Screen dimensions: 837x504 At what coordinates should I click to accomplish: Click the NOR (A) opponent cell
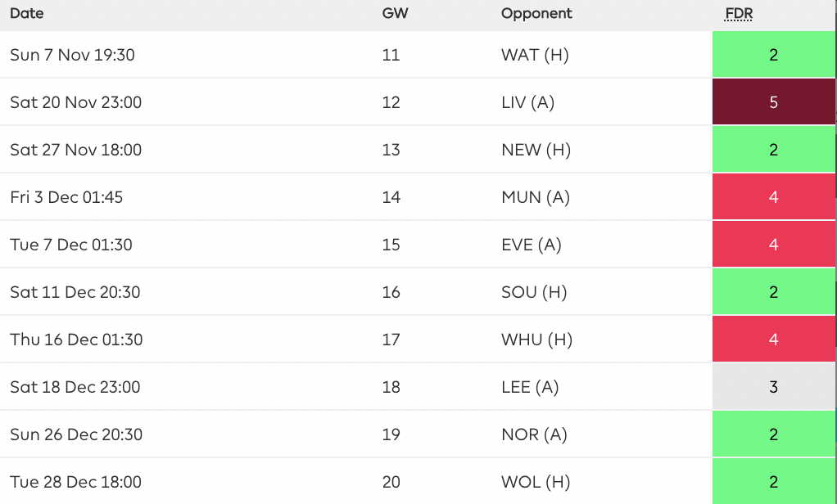(534, 434)
